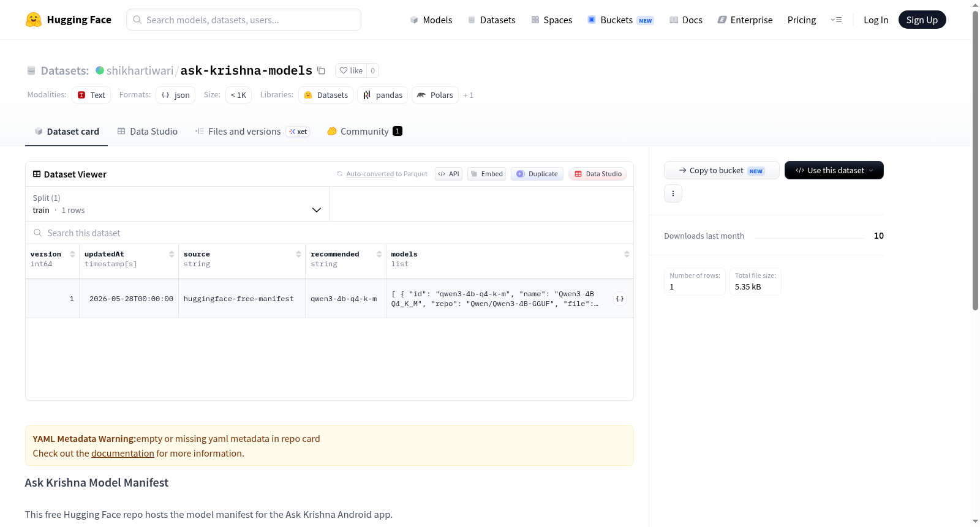980x527 pixels.
Task: Select the Datasets library tag
Action: pyautogui.click(x=326, y=95)
